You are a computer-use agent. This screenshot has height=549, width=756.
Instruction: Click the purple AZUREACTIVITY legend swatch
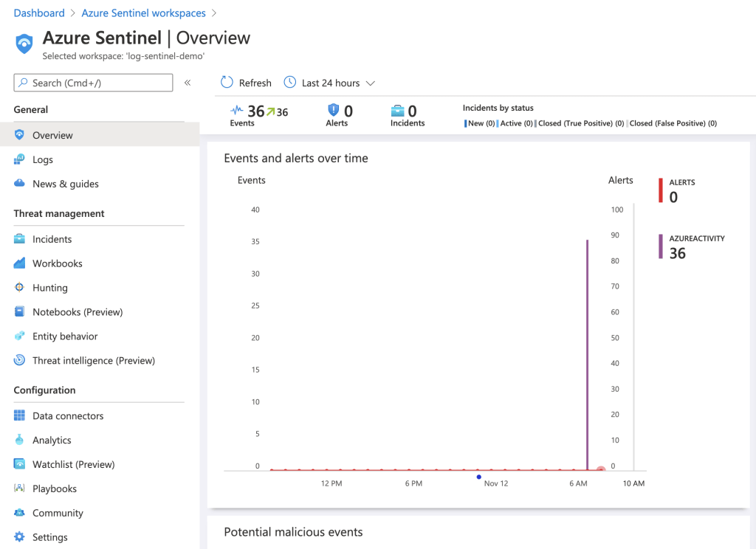pos(661,246)
